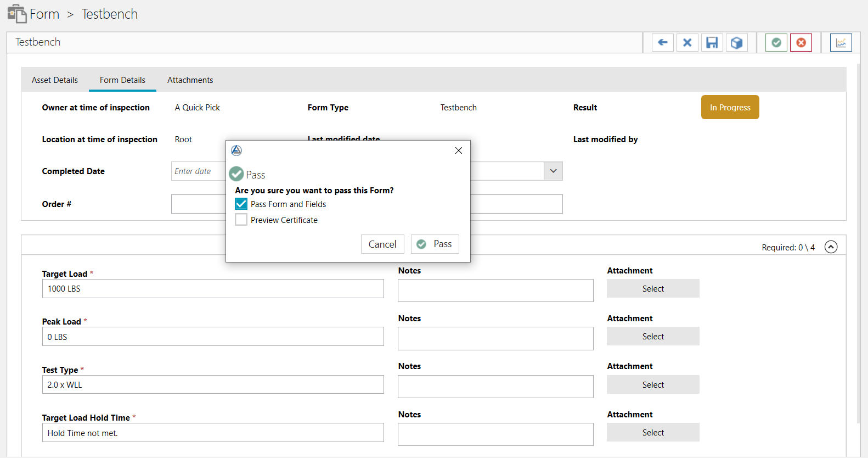This screenshot has height=458, width=868.
Task: Click Select attachment for Target Load
Action: point(652,288)
